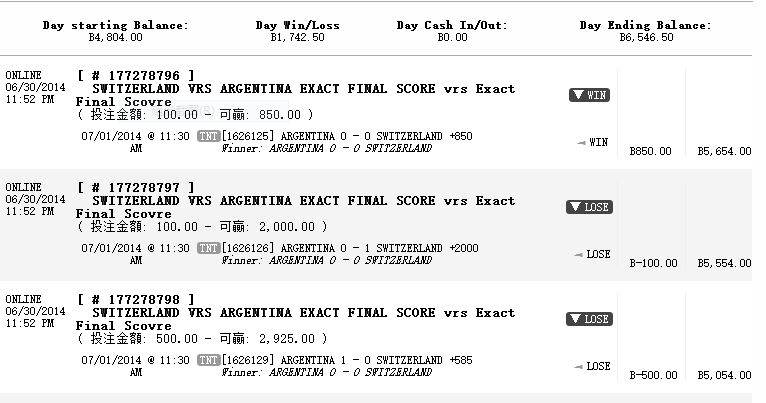The height and width of the screenshot is (403, 766).
Task: Click the B-500.00 loss amount
Action: [x=653, y=375]
